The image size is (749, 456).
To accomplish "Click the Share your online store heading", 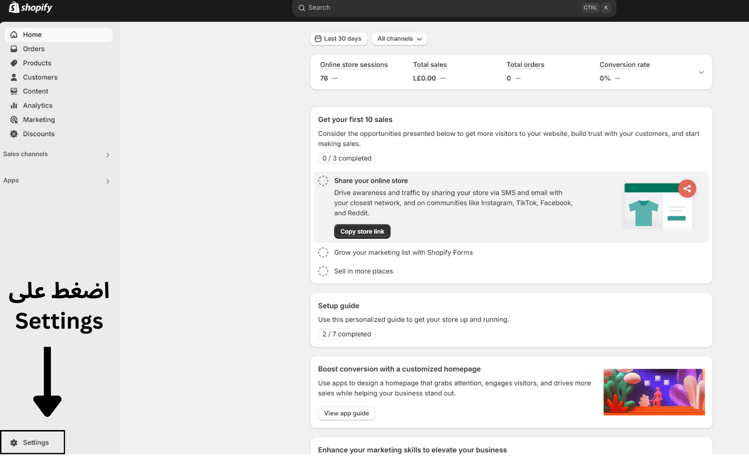I will [x=371, y=180].
